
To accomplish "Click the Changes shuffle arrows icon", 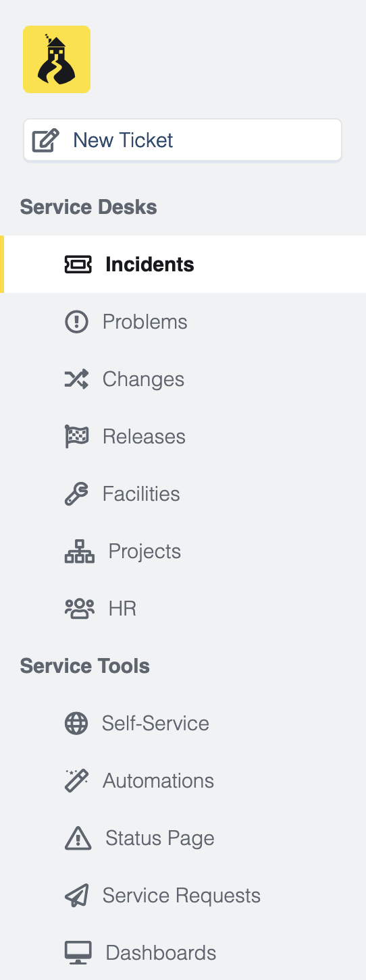I will click(76, 379).
